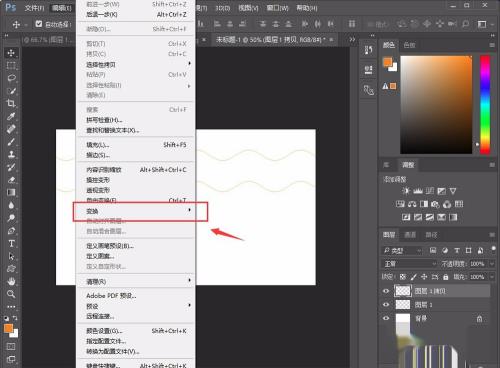Pick a shade in the color field
Viewport: 500px width, 368px height.
pyautogui.click(x=436, y=105)
